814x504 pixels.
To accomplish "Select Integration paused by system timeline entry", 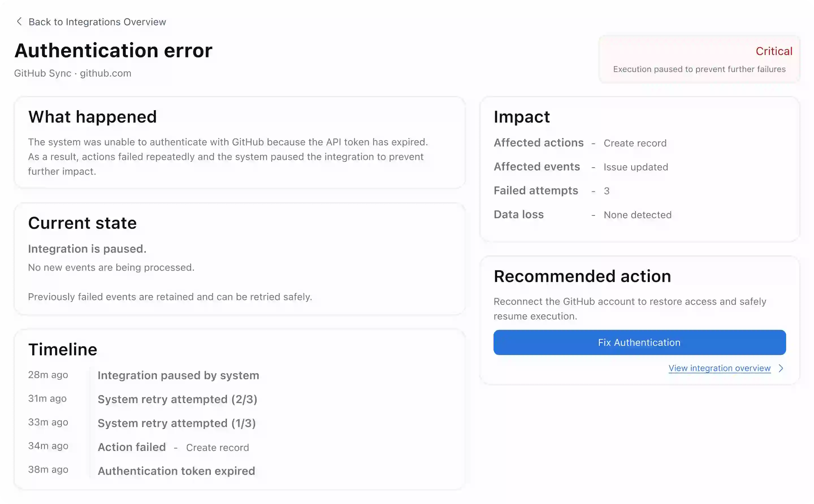I will (178, 375).
